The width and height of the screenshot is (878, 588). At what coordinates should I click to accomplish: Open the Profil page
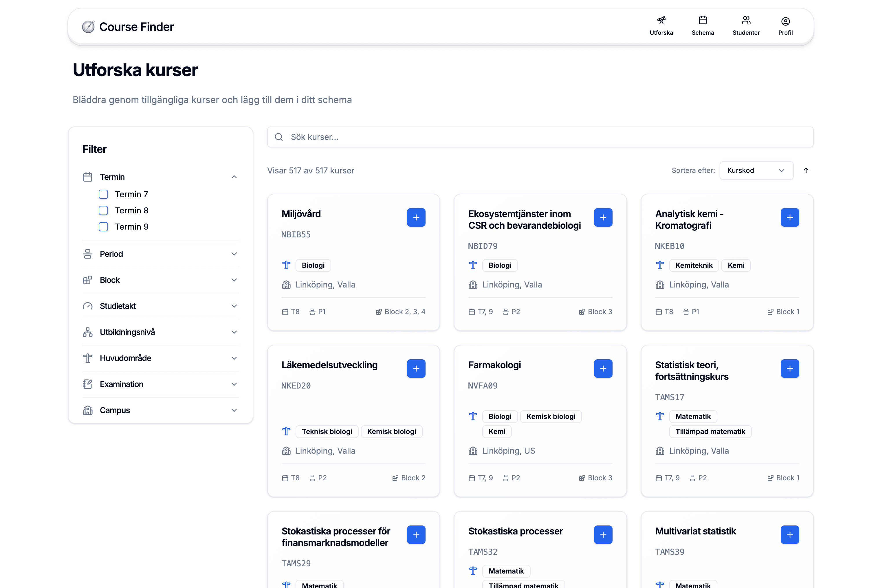(785, 25)
